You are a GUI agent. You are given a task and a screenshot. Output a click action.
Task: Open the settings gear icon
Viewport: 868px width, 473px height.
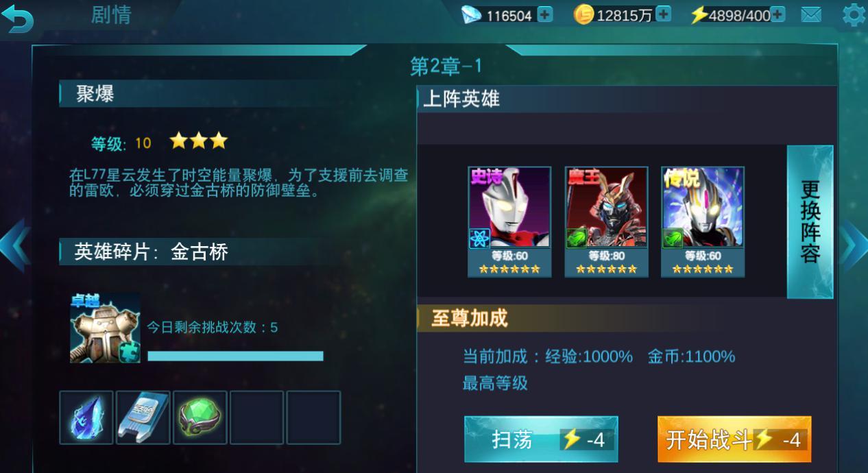coord(853,14)
